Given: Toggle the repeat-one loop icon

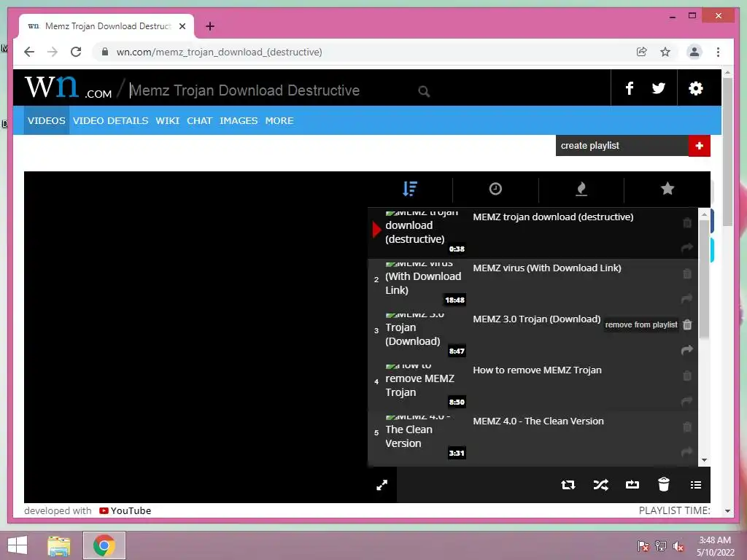Looking at the screenshot, I should (632, 485).
